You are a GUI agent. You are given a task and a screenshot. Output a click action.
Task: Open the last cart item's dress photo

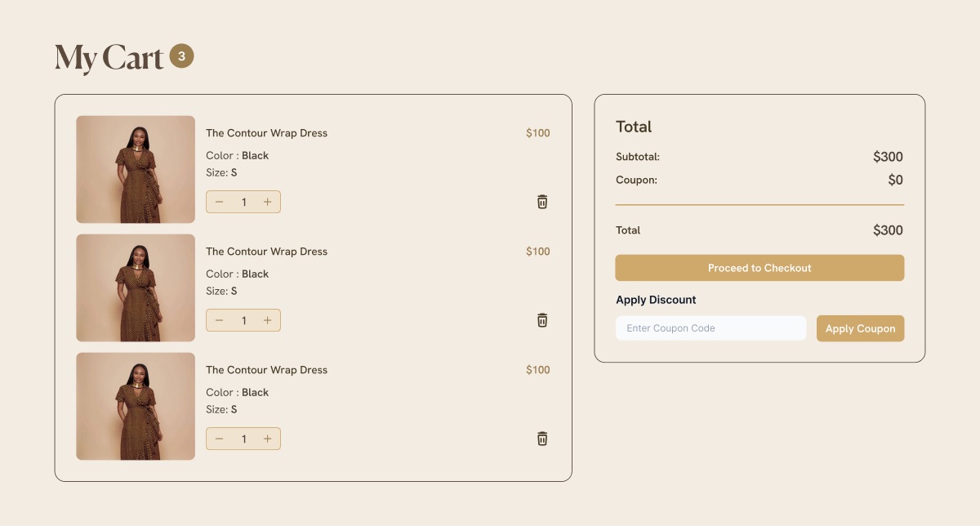click(x=136, y=406)
